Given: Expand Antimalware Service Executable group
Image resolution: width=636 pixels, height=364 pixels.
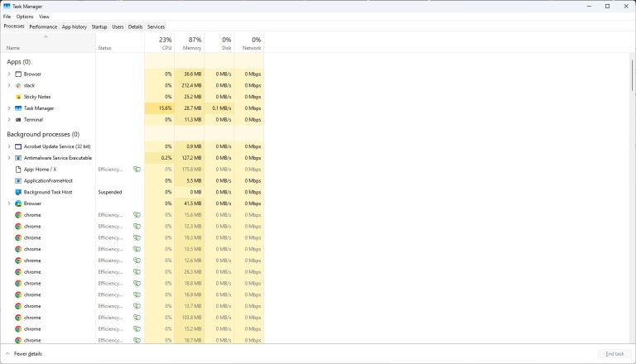Looking at the screenshot, I should click(9, 158).
